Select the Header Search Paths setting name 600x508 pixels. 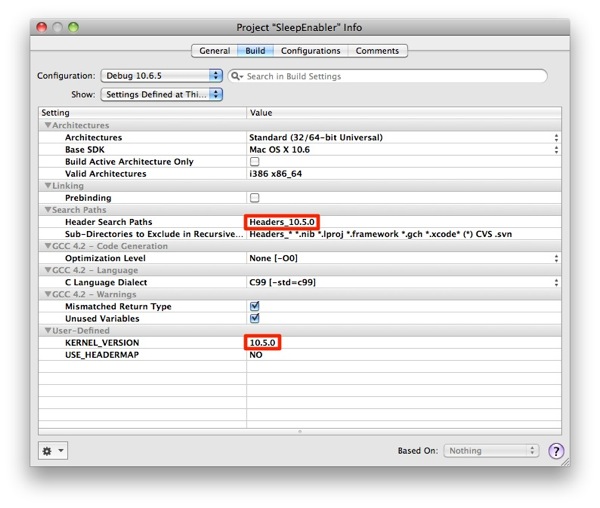point(109,222)
